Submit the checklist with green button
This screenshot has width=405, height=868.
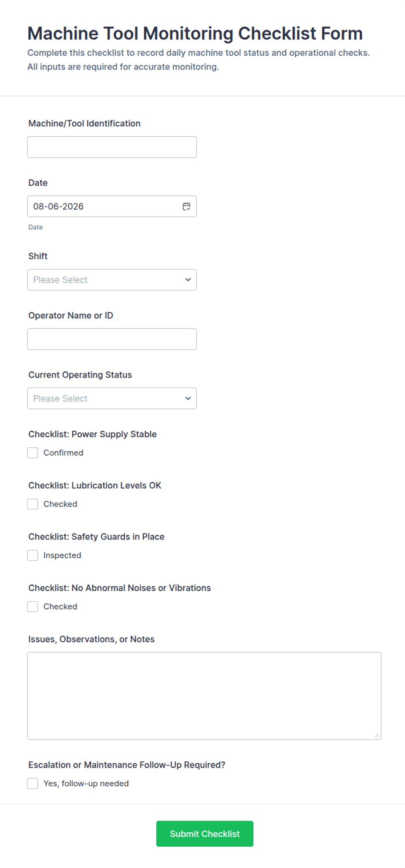(x=205, y=834)
